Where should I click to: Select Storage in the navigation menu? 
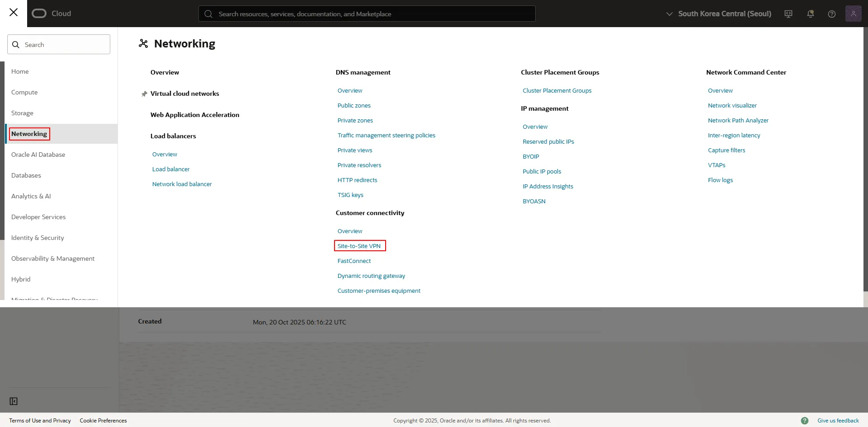tap(22, 113)
